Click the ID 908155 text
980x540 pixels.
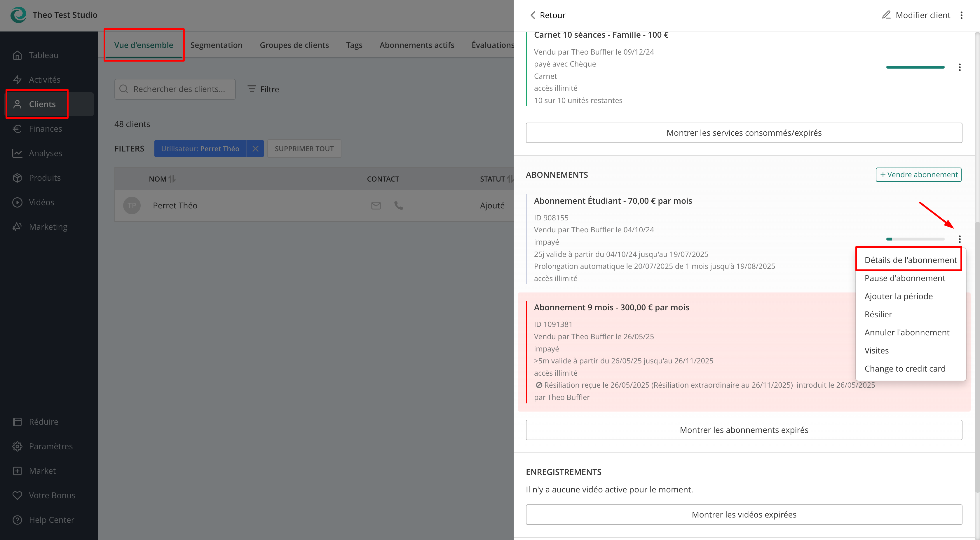pos(551,218)
